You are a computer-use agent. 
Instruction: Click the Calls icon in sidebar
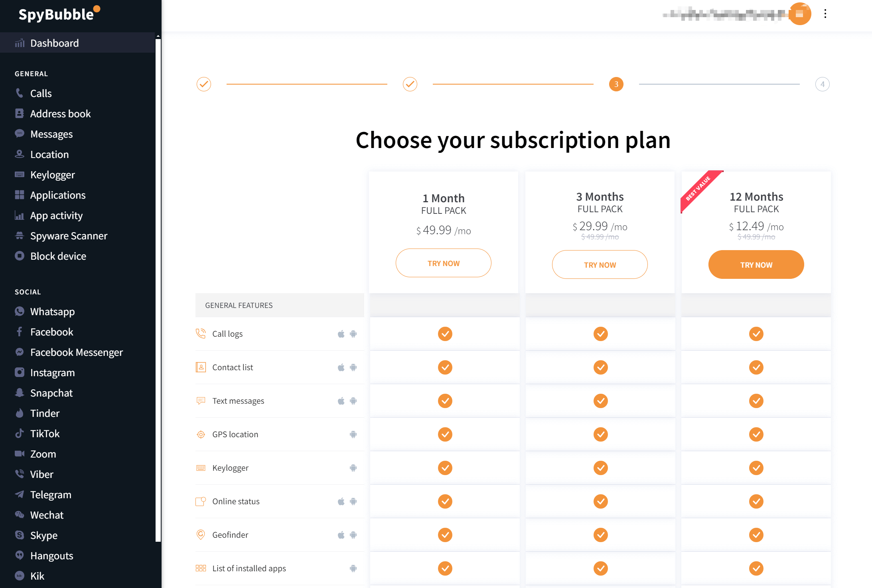(x=20, y=93)
